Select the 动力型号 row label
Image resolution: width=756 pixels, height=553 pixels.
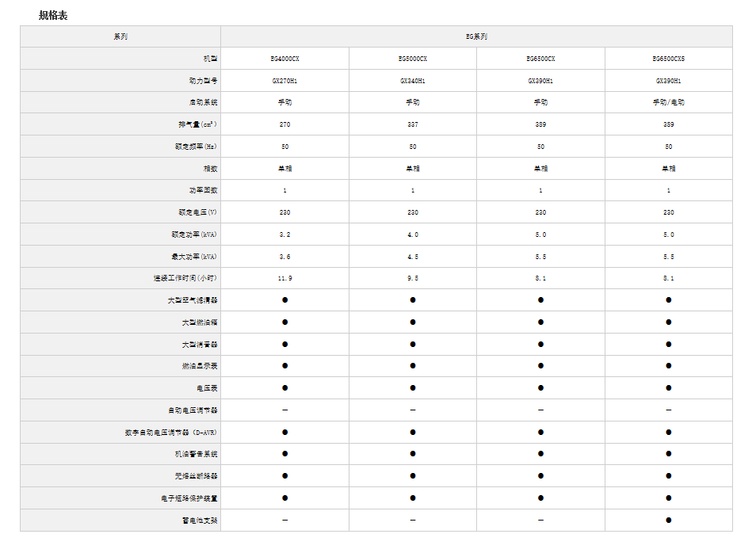203,81
